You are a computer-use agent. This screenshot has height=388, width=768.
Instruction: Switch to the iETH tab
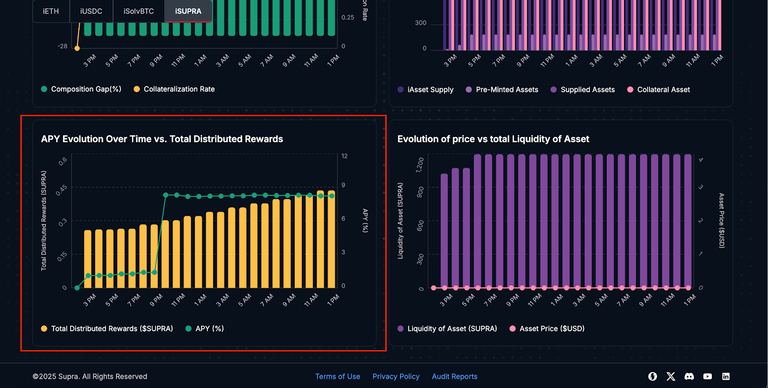(x=51, y=11)
